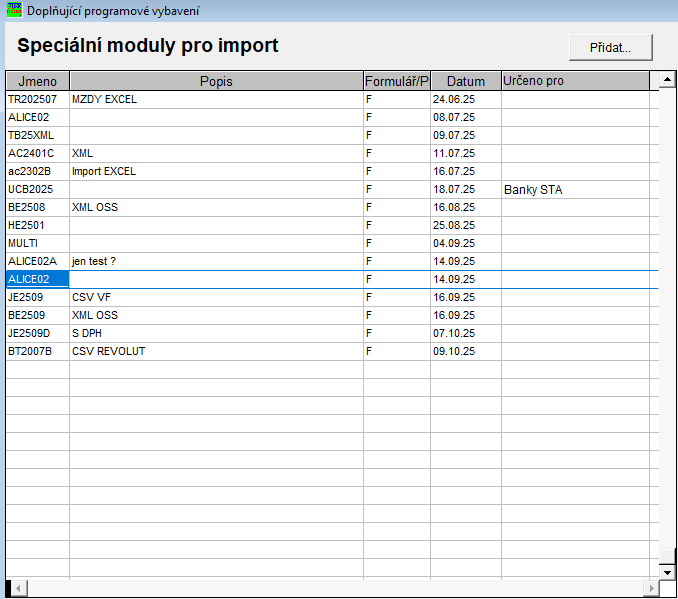The image size is (678, 599).
Task: Click the date 16.07.25
Action: (466, 172)
